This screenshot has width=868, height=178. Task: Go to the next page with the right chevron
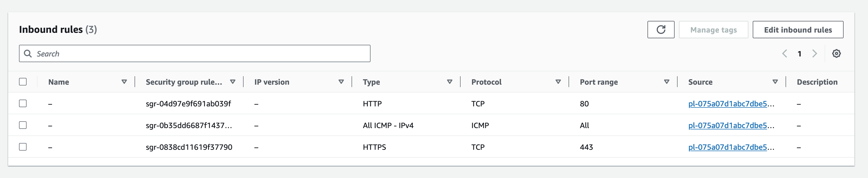tap(815, 53)
